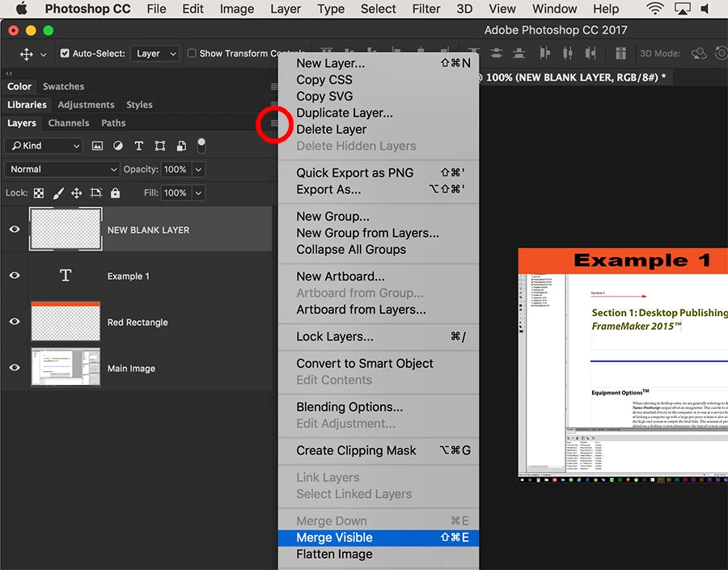Viewport: 728px width, 570px height.
Task: Choose New Group from Layers...
Action: [379, 233]
